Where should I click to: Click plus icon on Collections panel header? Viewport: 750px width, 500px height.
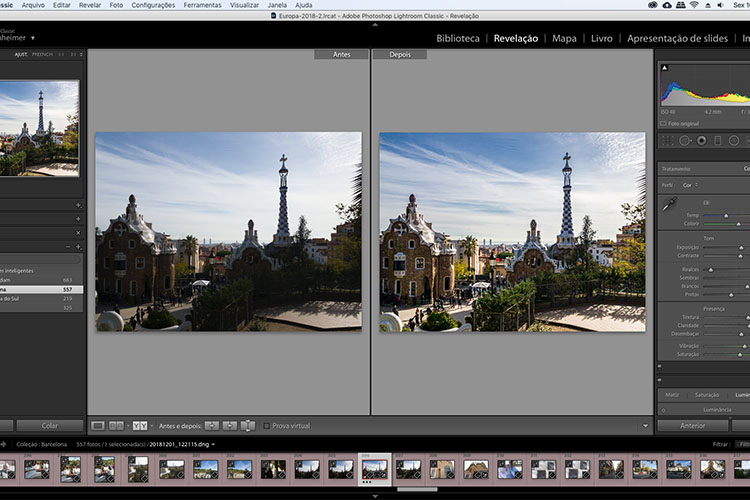(78, 247)
